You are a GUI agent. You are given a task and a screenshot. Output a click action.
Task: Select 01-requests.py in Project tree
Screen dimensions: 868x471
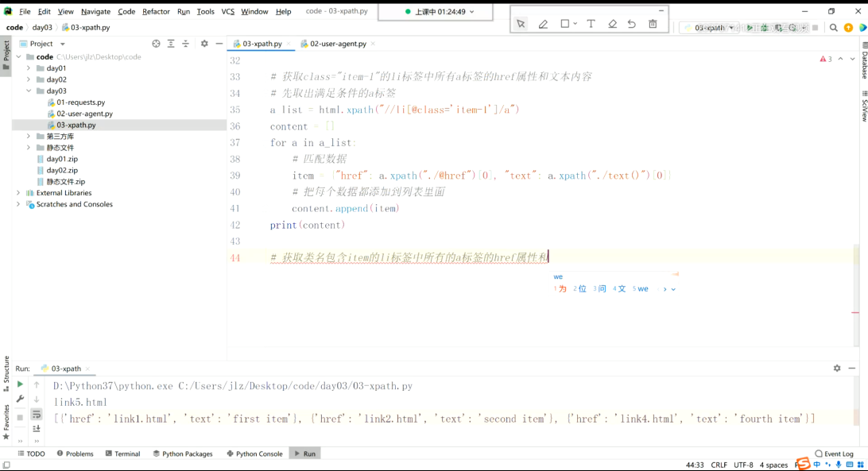tap(81, 102)
